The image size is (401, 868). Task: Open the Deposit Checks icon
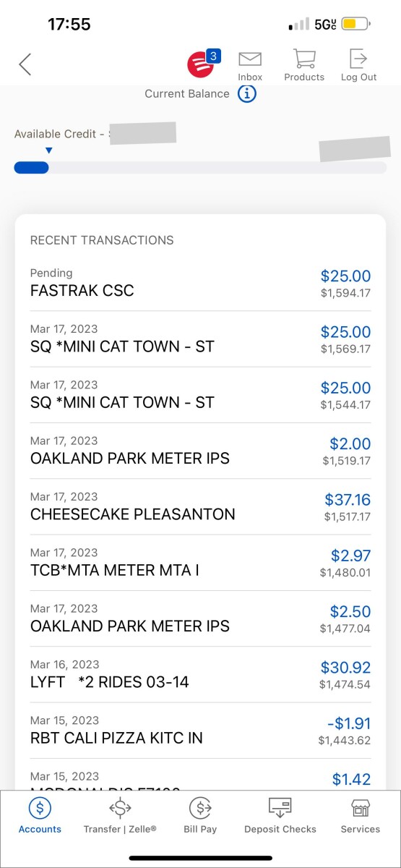tap(280, 807)
